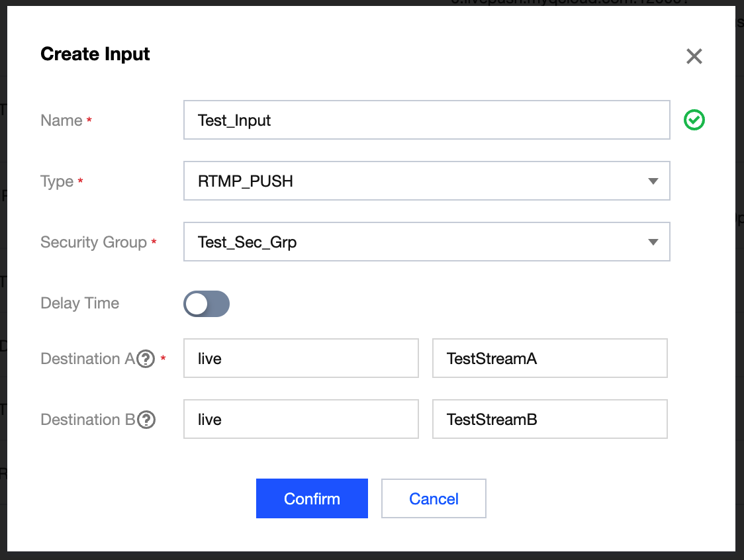The width and height of the screenshot is (744, 560).
Task: Click the Name field label
Action: 62,120
